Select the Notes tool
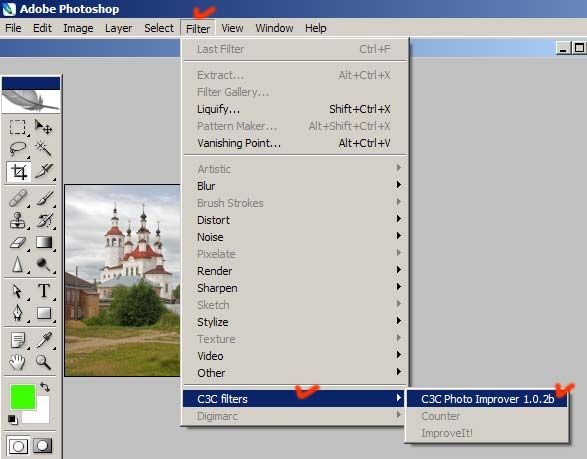The width and height of the screenshot is (587, 459). tap(18, 340)
